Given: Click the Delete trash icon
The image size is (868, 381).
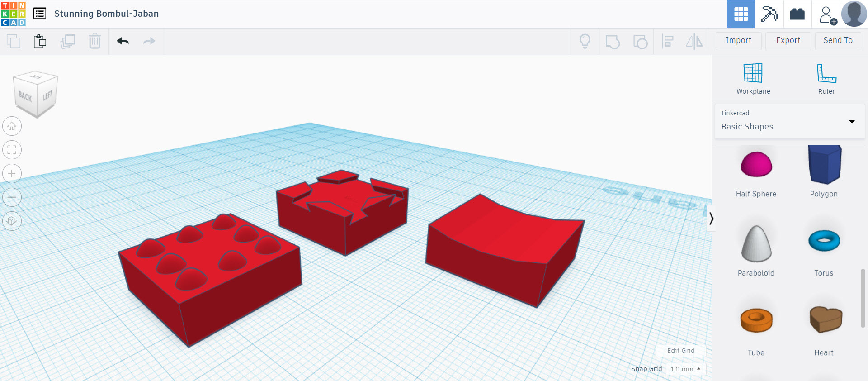Looking at the screenshot, I should pos(95,41).
